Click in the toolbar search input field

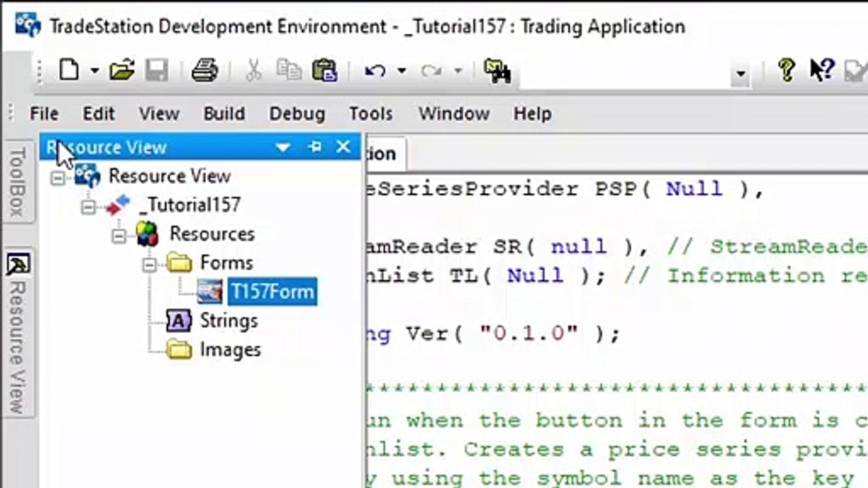pos(624,73)
